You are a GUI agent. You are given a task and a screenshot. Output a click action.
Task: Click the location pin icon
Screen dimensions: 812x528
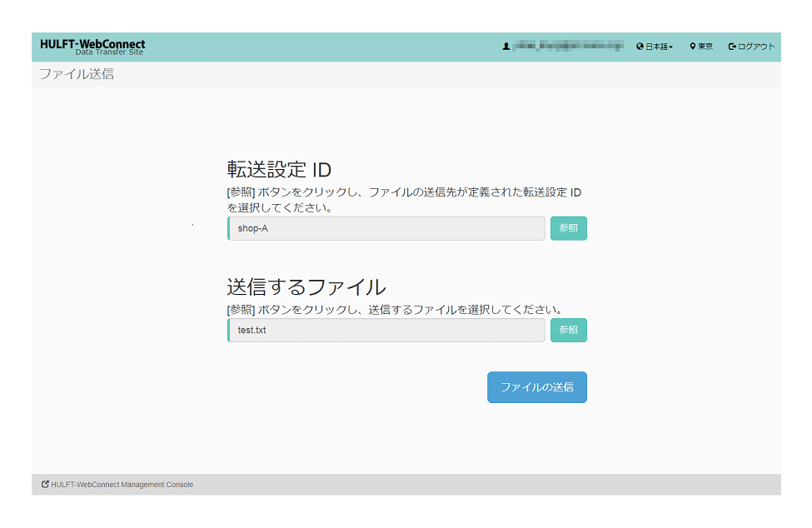coord(692,47)
